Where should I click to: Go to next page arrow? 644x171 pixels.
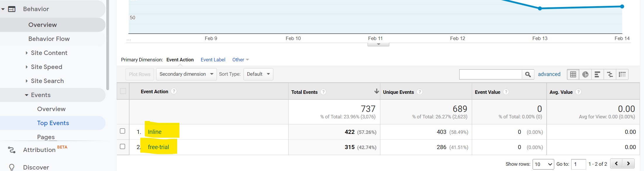point(629,164)
